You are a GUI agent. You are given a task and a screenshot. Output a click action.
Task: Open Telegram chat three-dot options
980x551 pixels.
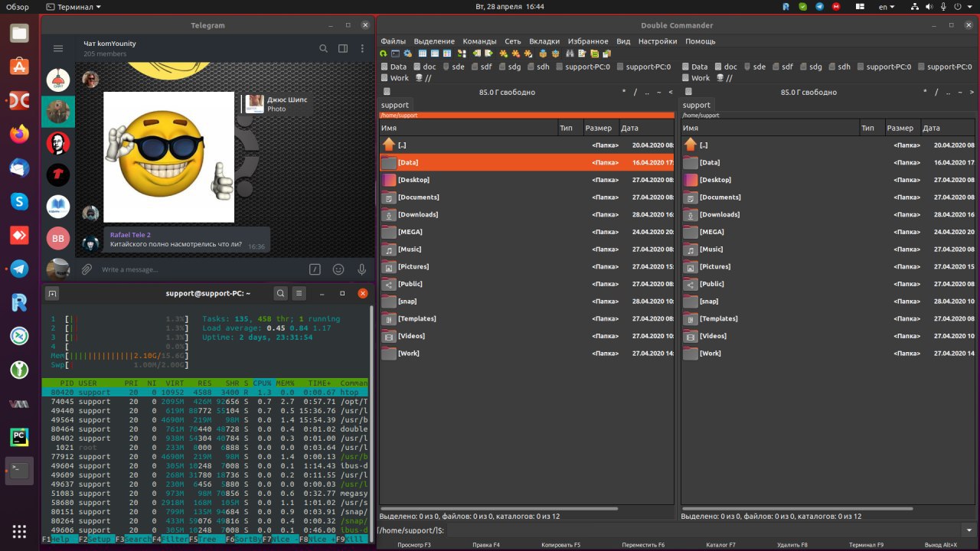[362, 48]
